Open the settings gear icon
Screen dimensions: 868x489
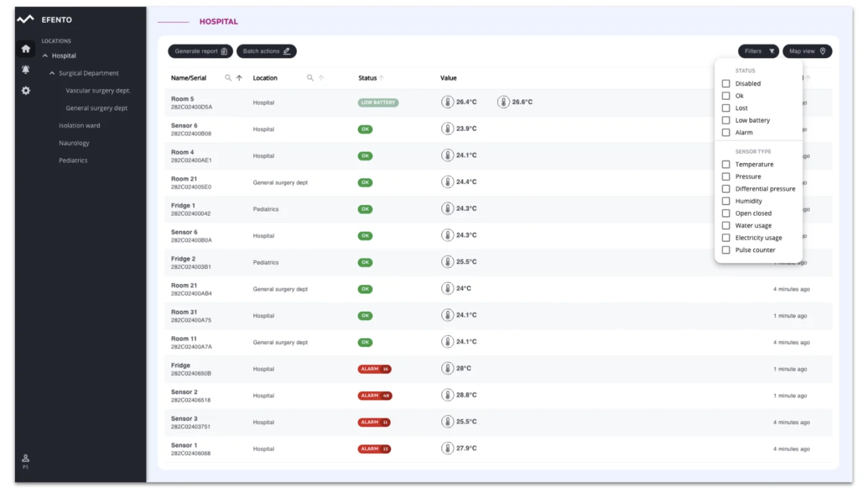click(25, 90)
